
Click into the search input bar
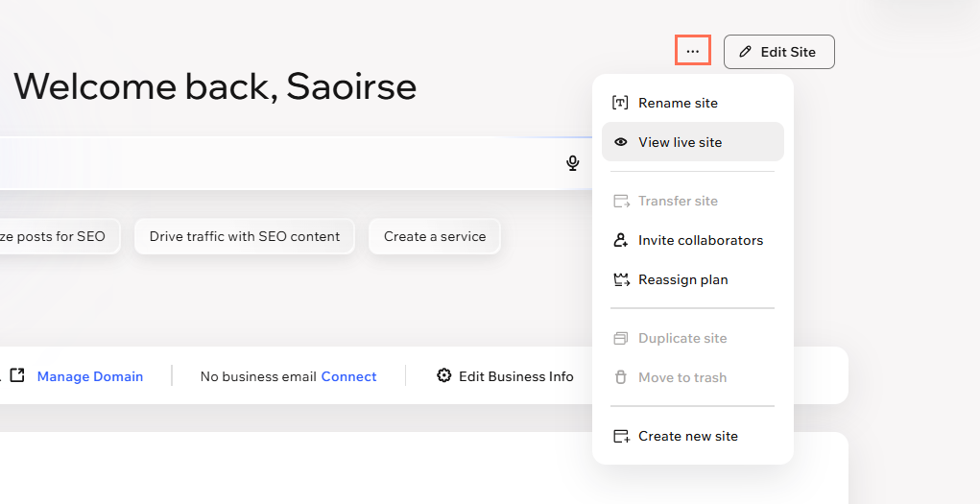click(295, 163)
